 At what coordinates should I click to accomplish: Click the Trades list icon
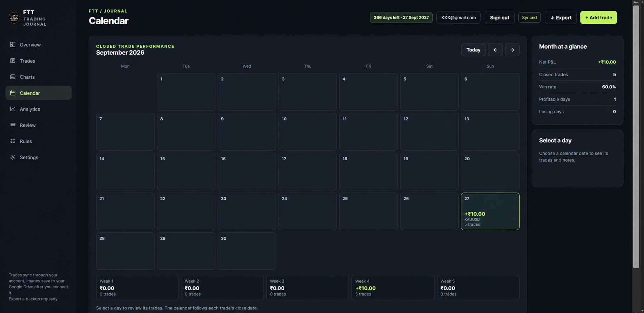pyautogui.click(x=13, y=61)
